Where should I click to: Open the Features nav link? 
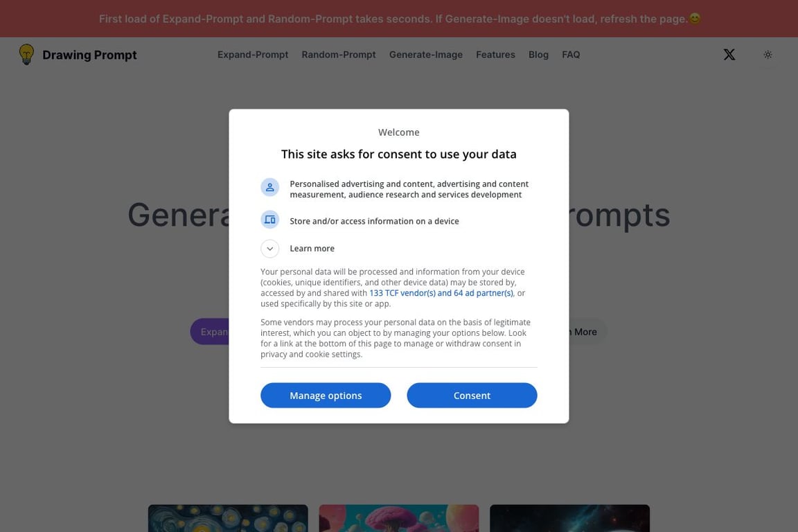click(495, 55)
